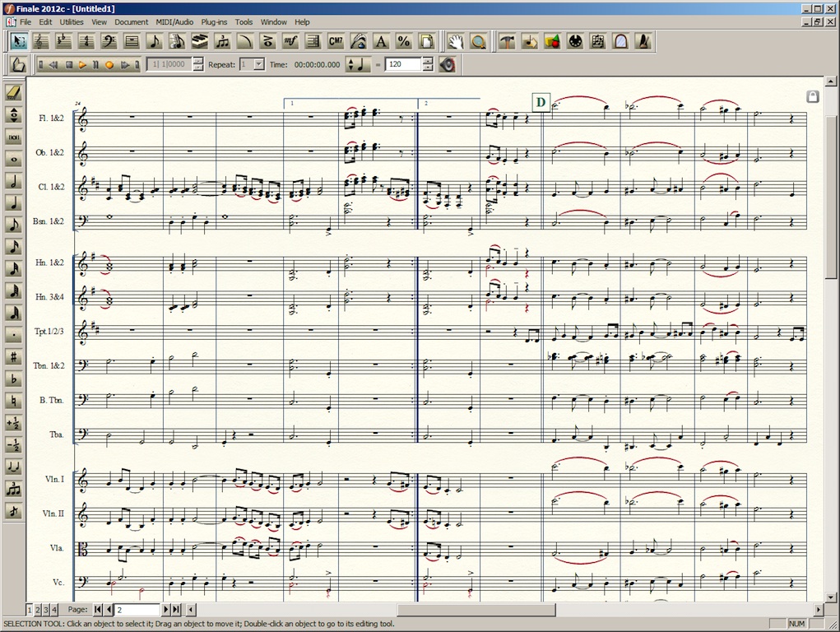Select the Bass Clef tool

point(109,40)
